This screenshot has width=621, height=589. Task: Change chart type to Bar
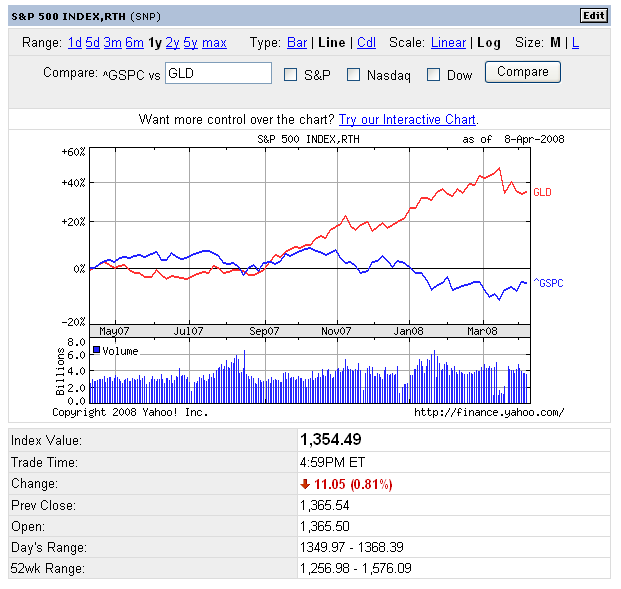pyautogui.click(x=297, y=43)
